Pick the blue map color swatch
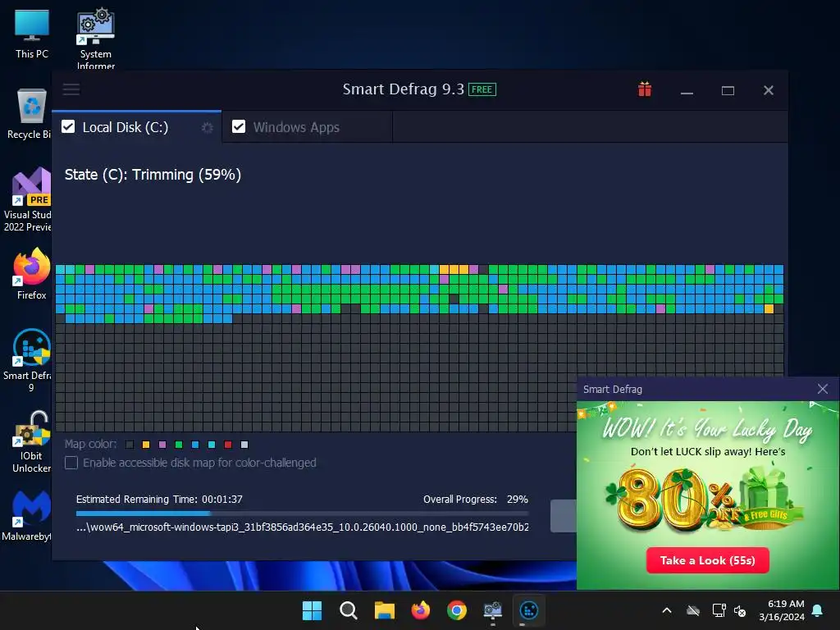The image size is (840, 630). coord(195,445)
